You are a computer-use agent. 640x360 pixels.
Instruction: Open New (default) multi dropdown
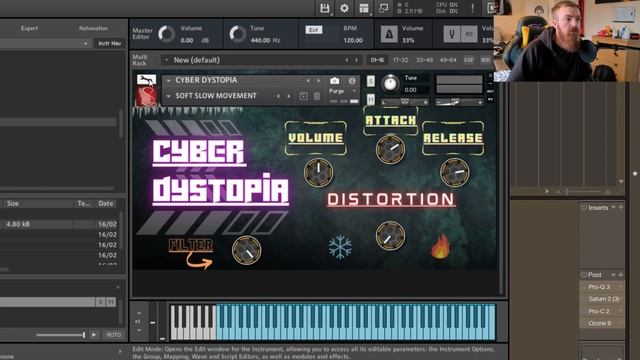(166, 60)
